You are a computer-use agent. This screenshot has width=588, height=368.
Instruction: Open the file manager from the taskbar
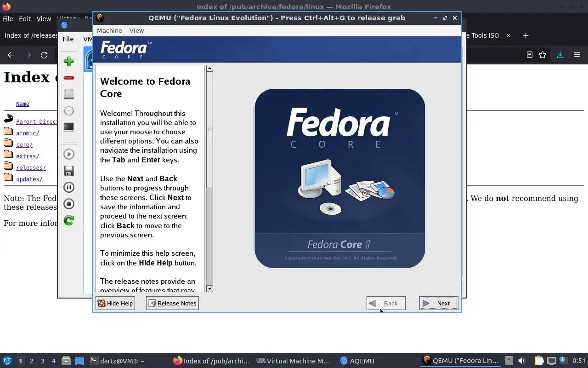point(66,361)
